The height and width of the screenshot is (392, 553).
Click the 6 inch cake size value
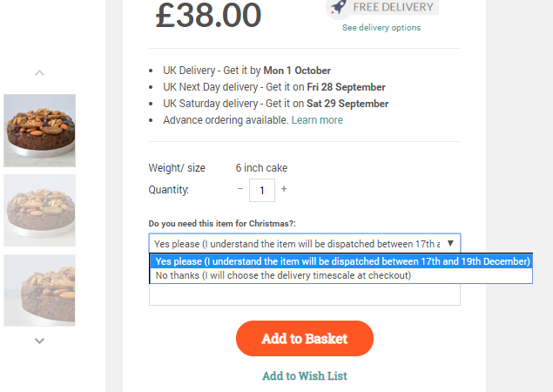261,168
